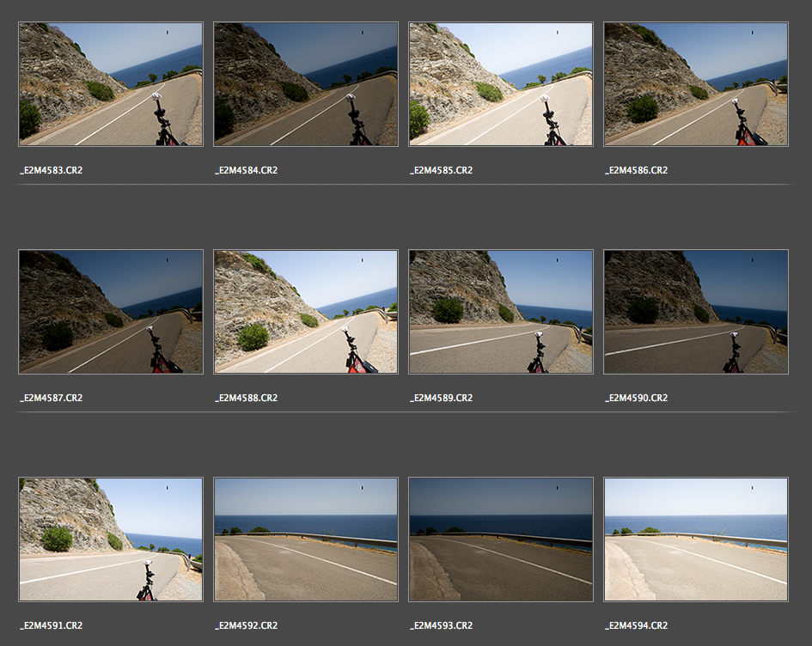Select the _E2M4584.CR2 photo thumbnail
The height and width of the screenshot is (646, 812).
(x=306, y=84)
